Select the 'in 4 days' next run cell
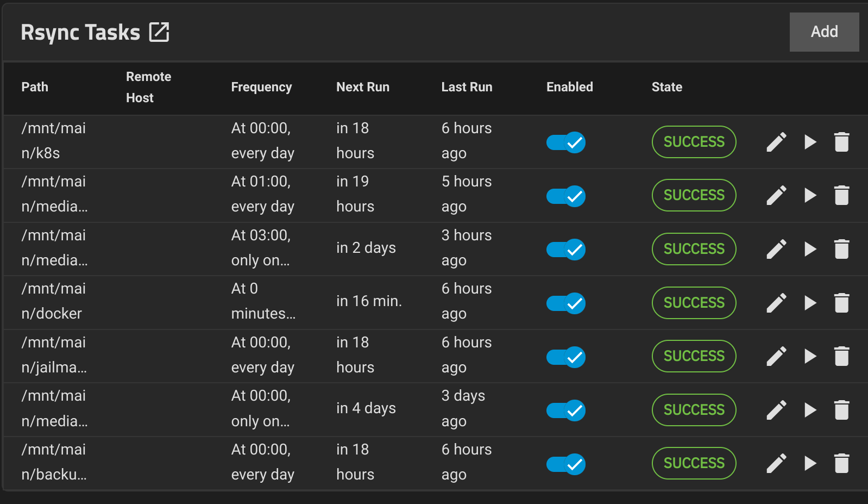The width and height of the screenshot is (868, 504). pos(366,408)
